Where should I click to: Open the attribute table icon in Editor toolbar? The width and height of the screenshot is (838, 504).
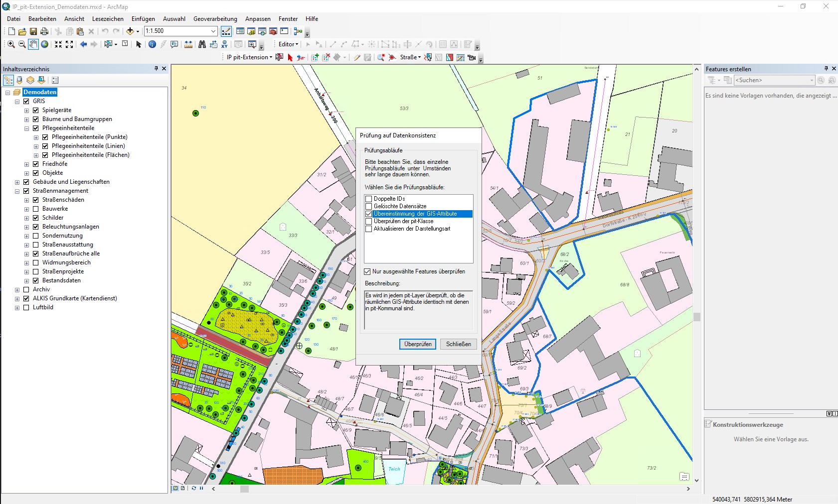point(444,45)
